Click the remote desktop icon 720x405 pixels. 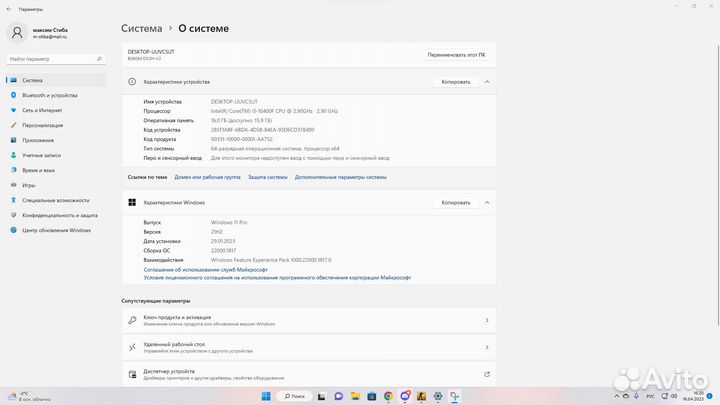pyautogui.click(x=132, y=348)
